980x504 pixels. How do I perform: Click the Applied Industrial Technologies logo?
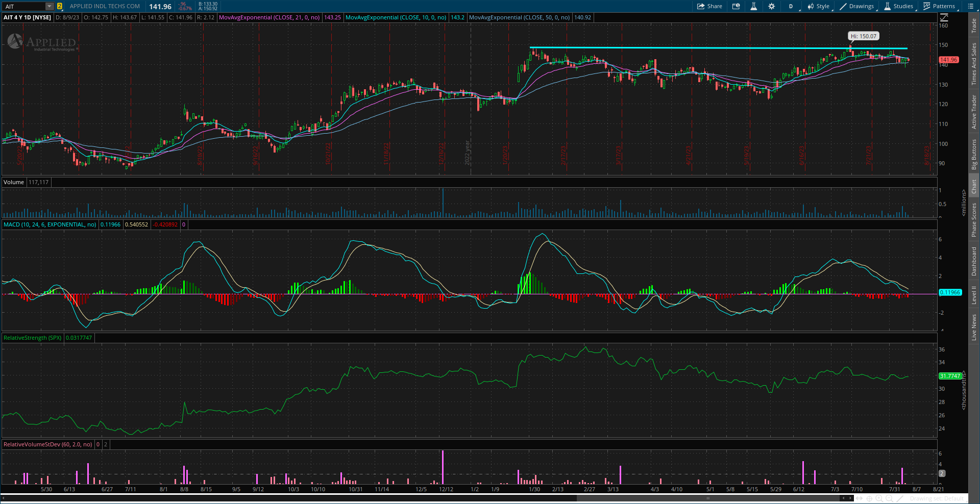(42, 42)
